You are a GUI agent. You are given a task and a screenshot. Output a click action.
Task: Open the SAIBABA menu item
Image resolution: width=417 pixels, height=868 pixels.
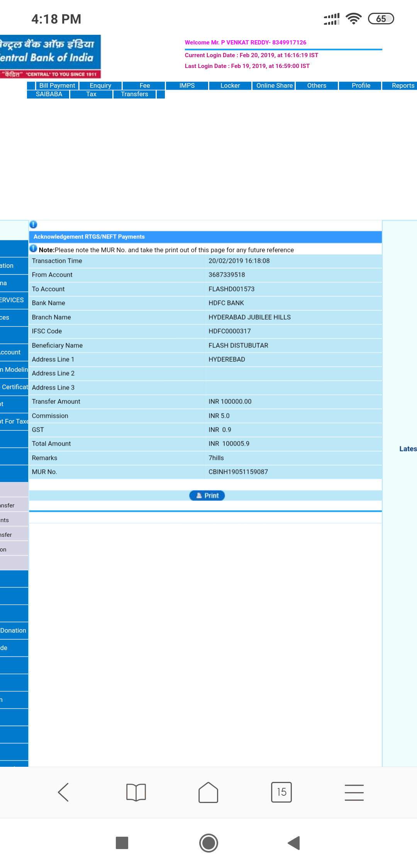pyautogui.click(x=49, y=94)
